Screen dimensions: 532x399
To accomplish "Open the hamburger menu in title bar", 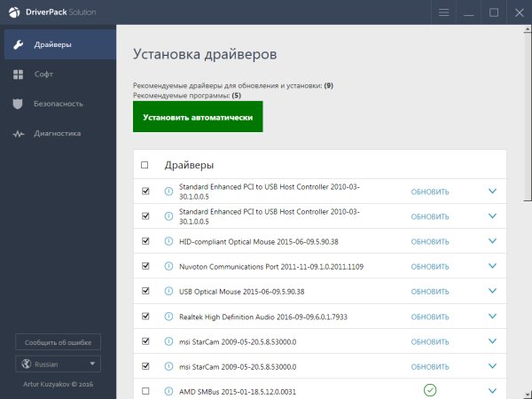I will (x=443, y=12).
